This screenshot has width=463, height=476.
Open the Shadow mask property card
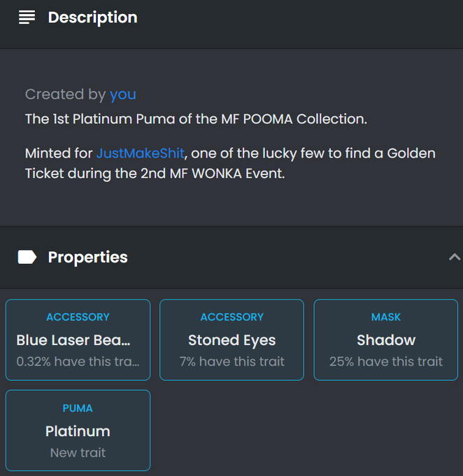pyautogui.click(x=385, y=339)
